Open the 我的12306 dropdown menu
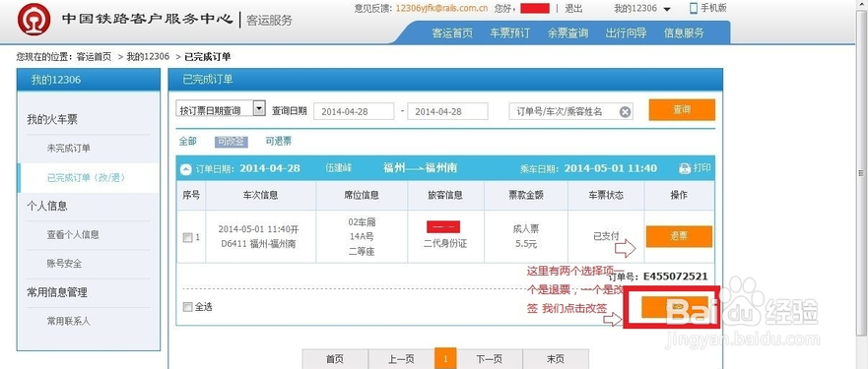 642,9
